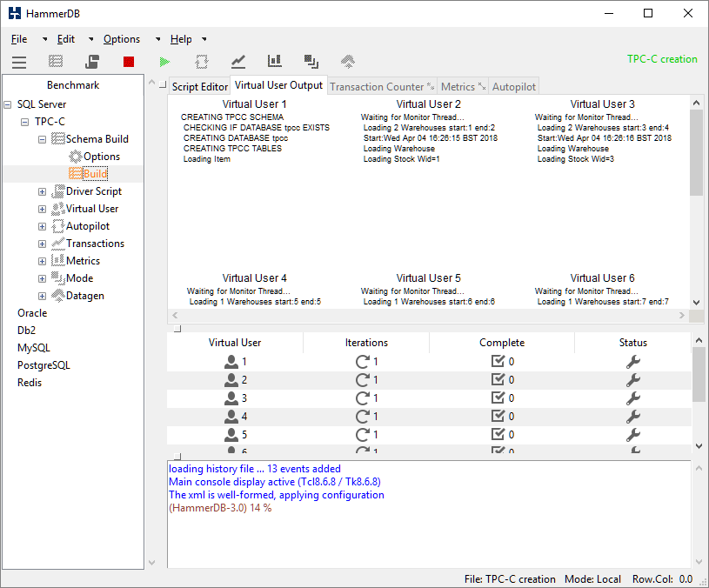This screenshot has height=588, width=709.
Task: Click the wrench status icon for virtual user 1
Action: point(632,362)
